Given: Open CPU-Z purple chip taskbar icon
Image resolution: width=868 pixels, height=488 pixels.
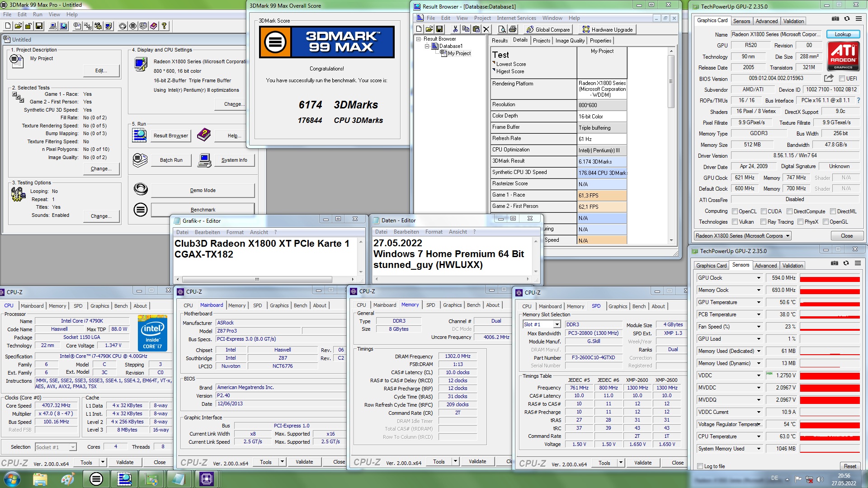Looking at the screenshot, I should pos(206,479).
